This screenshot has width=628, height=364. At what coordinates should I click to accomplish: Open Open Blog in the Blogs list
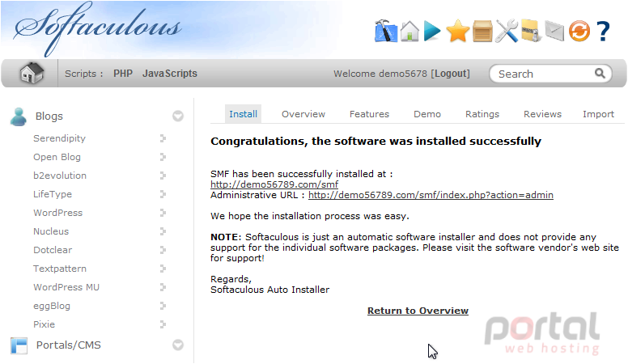point(57,158)
